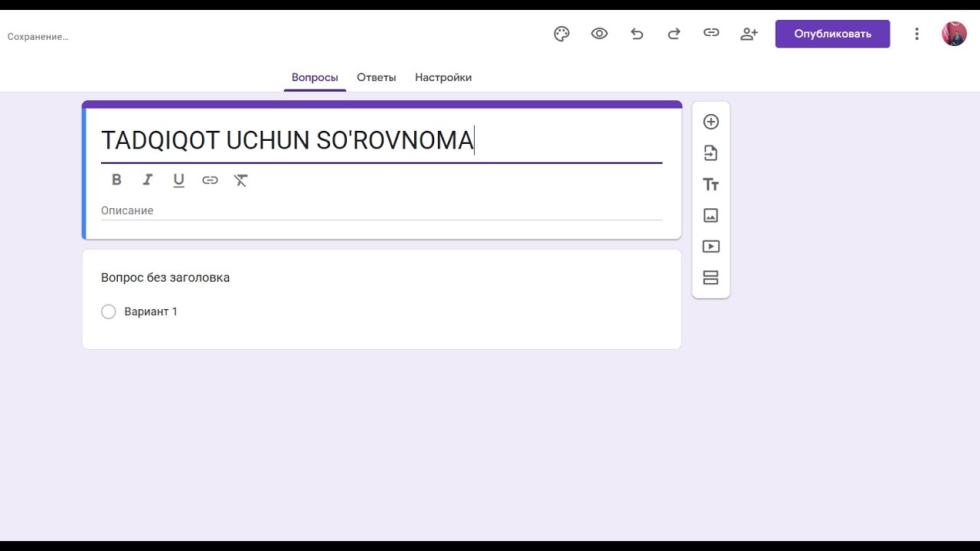Click the Описание description field

[381, 210]
